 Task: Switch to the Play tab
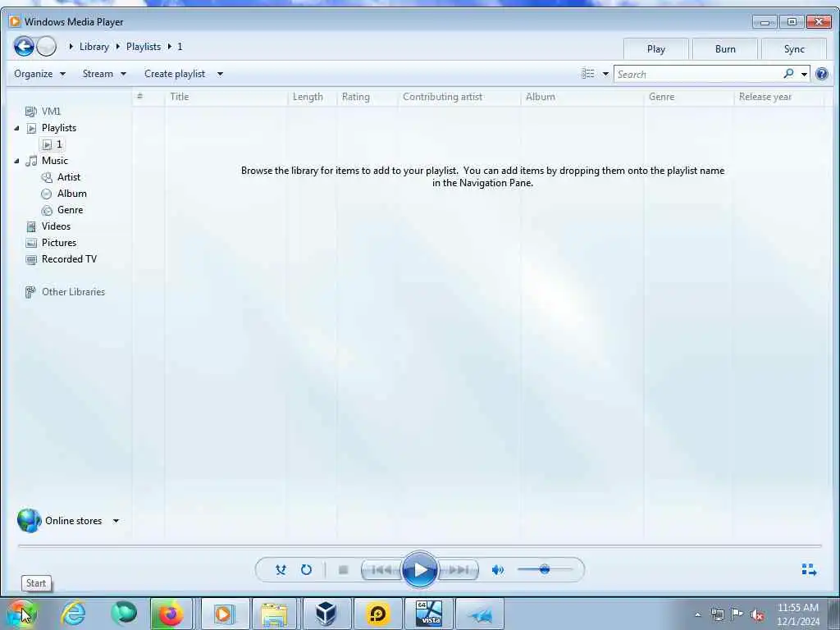(655, 48)
